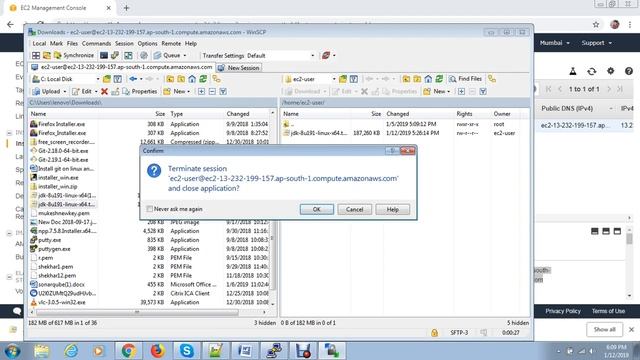
Task: Sort the remote panel by Rights column
Action: [x=464, y=114]
